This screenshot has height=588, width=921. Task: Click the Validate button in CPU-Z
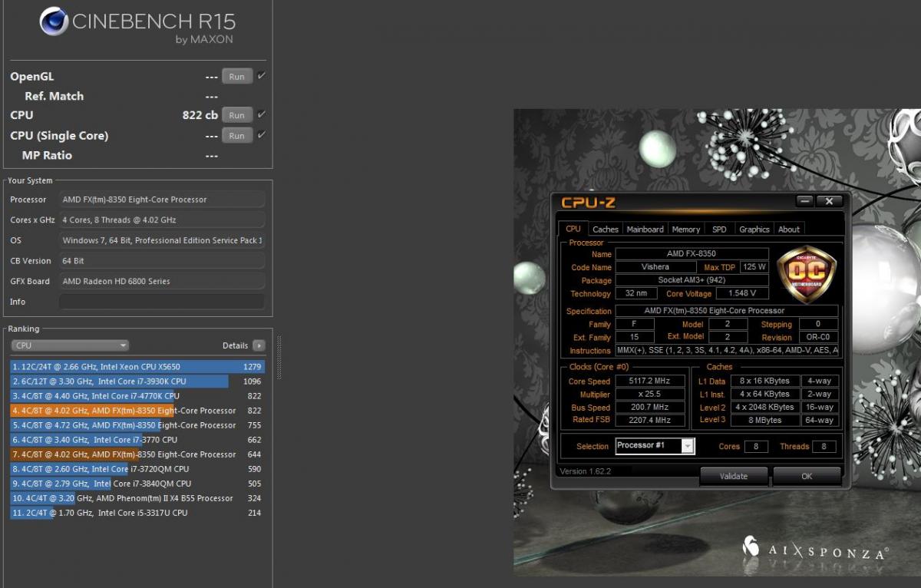point(734,476)
